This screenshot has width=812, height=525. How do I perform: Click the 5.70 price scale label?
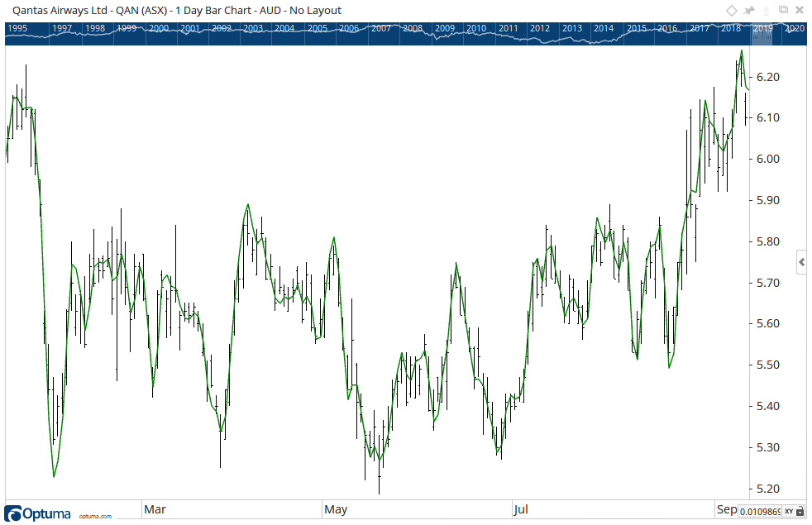(x=768, y=284)
